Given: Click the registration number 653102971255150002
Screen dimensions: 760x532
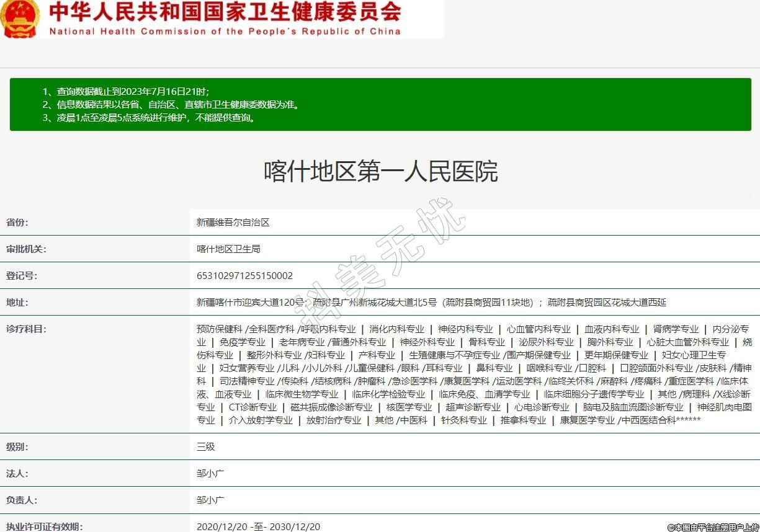Looking at the screenshot, I should (244, 275).
